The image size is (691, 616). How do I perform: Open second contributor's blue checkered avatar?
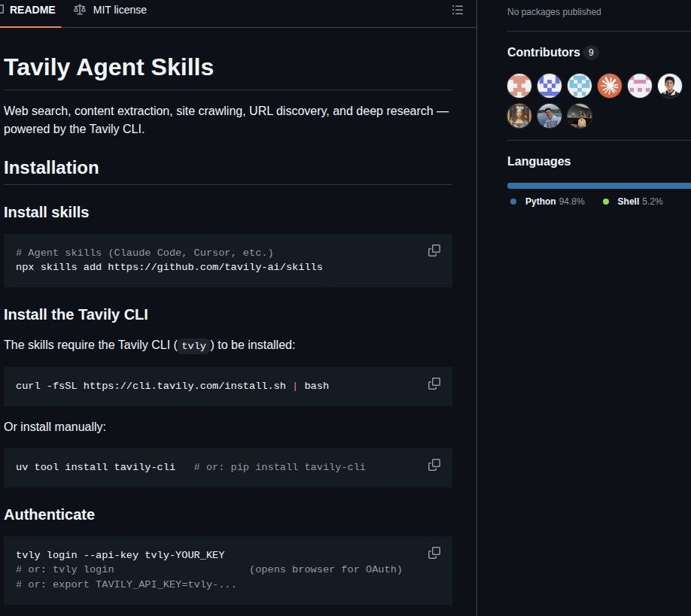(x=549, y=86)
